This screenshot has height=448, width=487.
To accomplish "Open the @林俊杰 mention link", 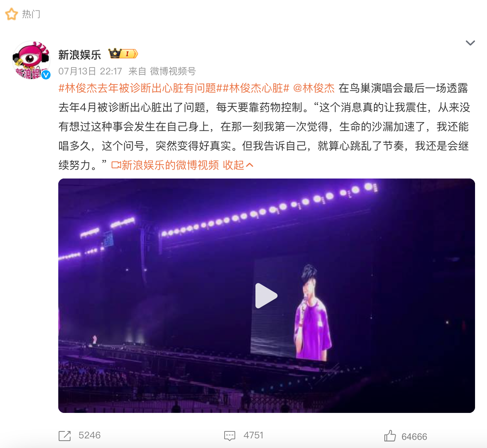I will coord(314,88).
